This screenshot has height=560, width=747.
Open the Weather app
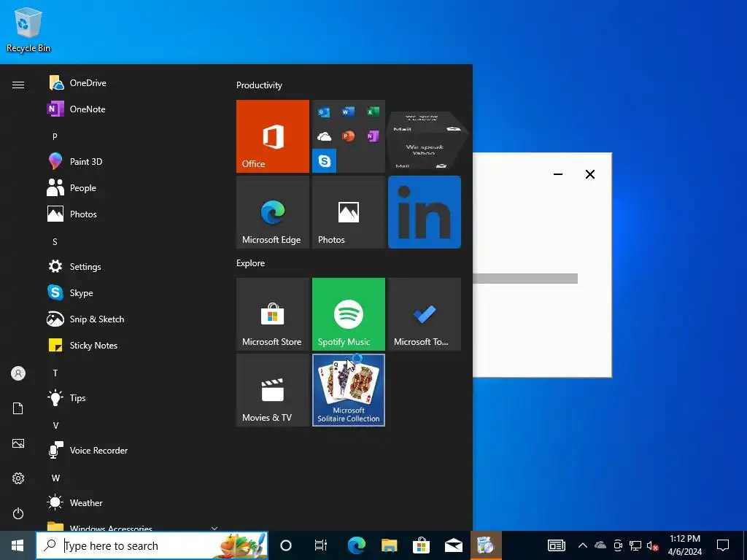[x=133, y=502]
